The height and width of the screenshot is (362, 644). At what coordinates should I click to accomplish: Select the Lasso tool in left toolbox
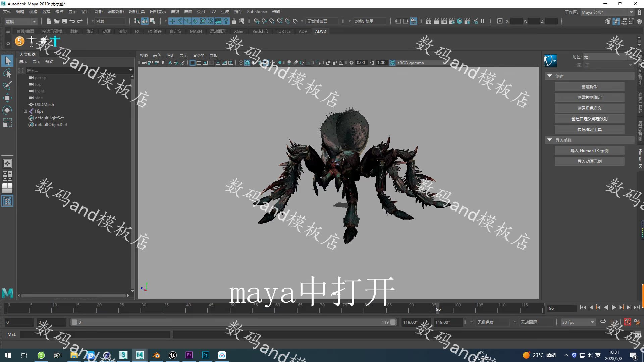[x=7, y=73]
